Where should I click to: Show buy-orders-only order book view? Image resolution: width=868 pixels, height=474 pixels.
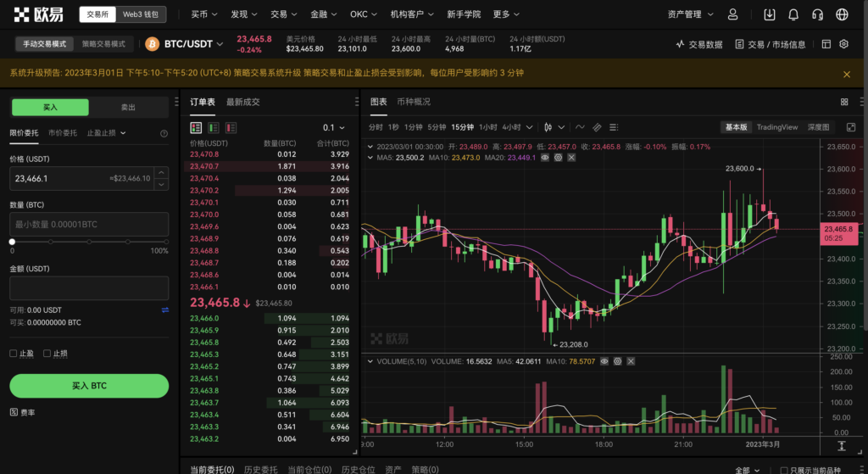click(213, 128)
